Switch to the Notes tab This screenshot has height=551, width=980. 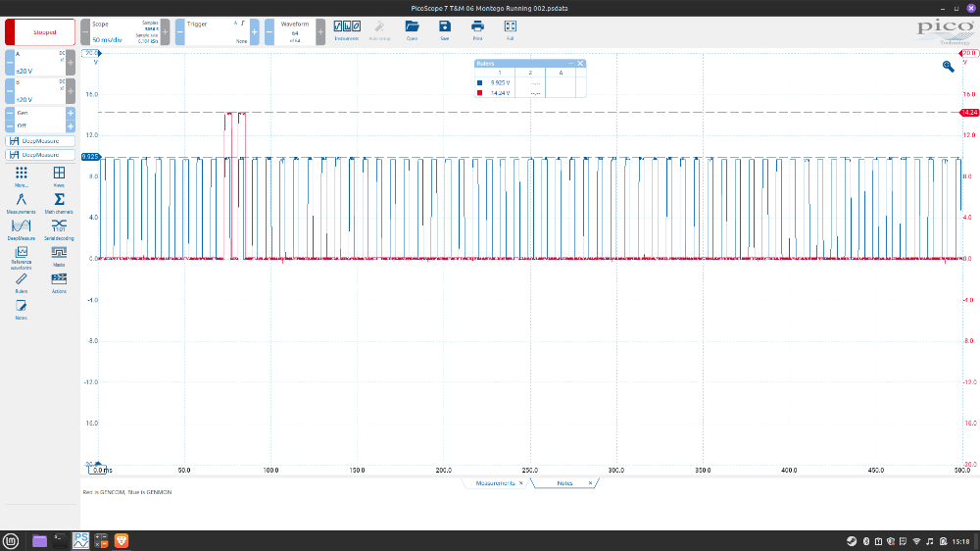(564, 482)
